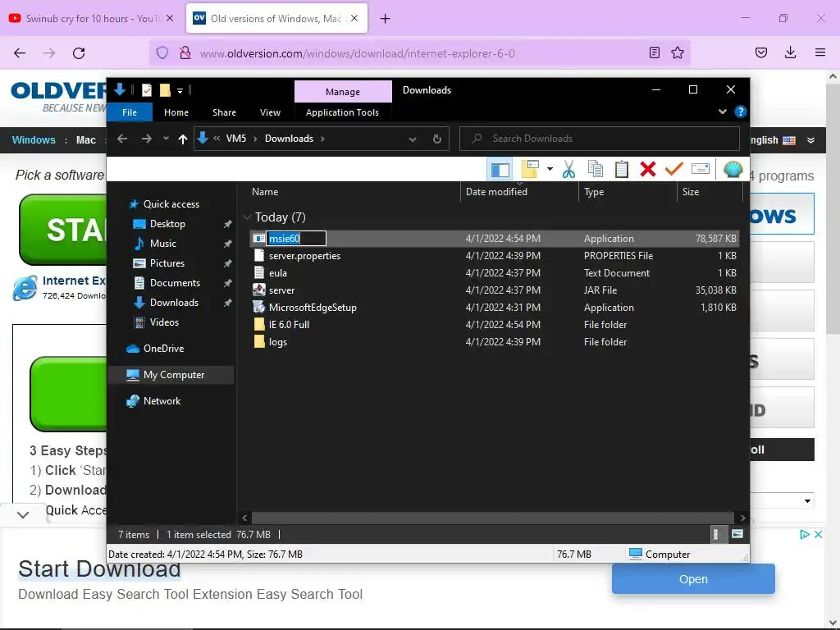This screenshot has height=630, width=840.
Task: Toggle the navigation pane toolbar icon in Explorer
Action: [x=500, y=170]
